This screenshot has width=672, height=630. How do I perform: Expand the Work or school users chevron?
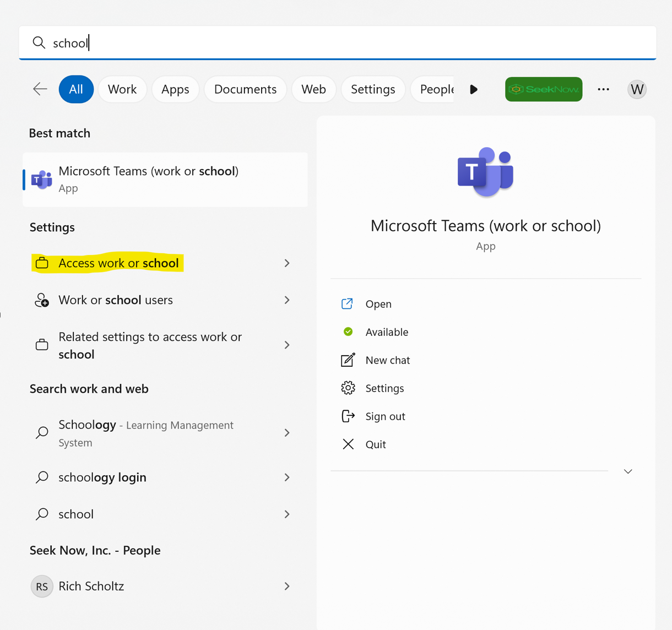287,300
